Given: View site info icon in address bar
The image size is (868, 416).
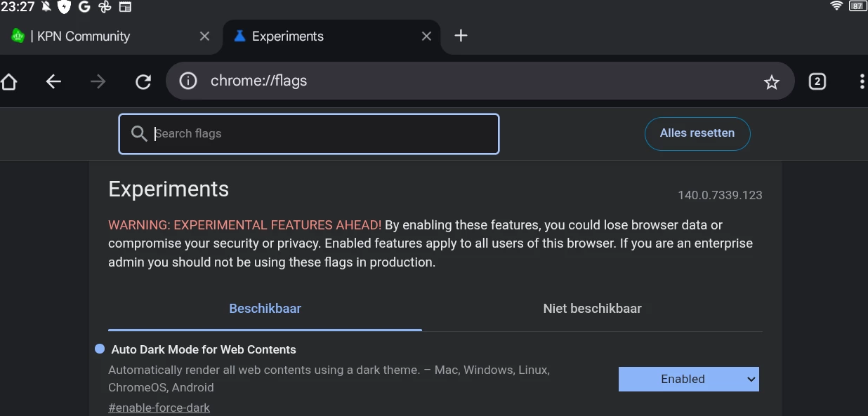Looking at the screenshot, I should (188, 81).
